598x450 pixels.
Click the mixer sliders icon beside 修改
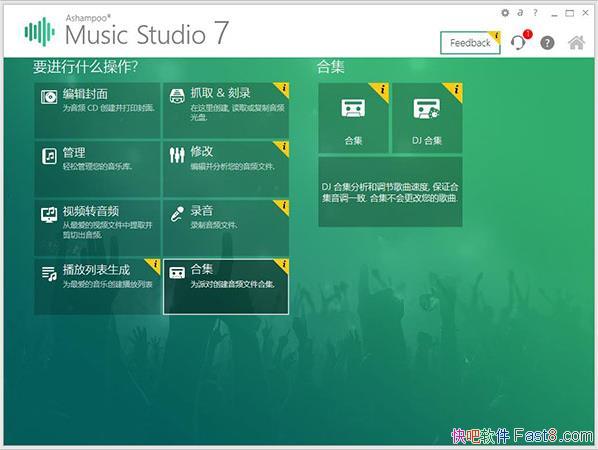click(x=177, y=155)
